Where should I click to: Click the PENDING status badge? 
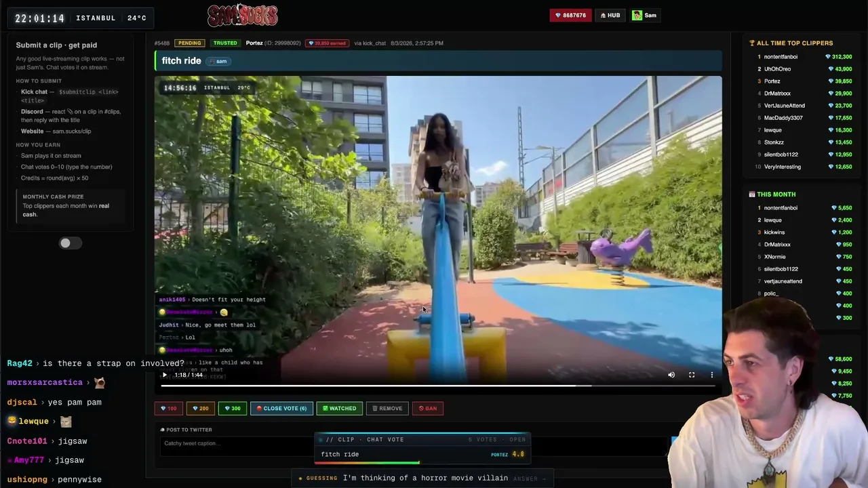coord(189,43)
